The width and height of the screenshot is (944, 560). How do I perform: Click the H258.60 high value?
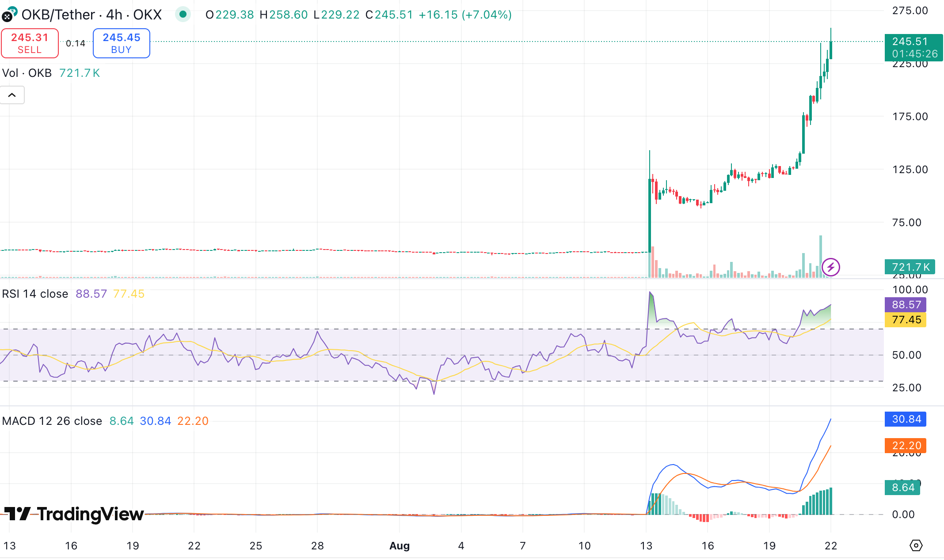click(x=283, y=15)
